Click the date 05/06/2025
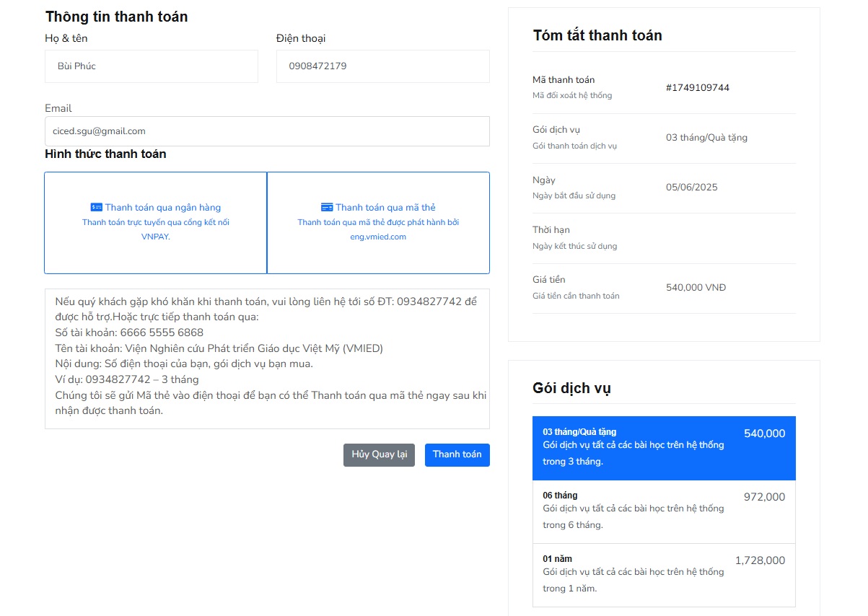The height and width of the screenshot is (616, 868). [692, 187]
